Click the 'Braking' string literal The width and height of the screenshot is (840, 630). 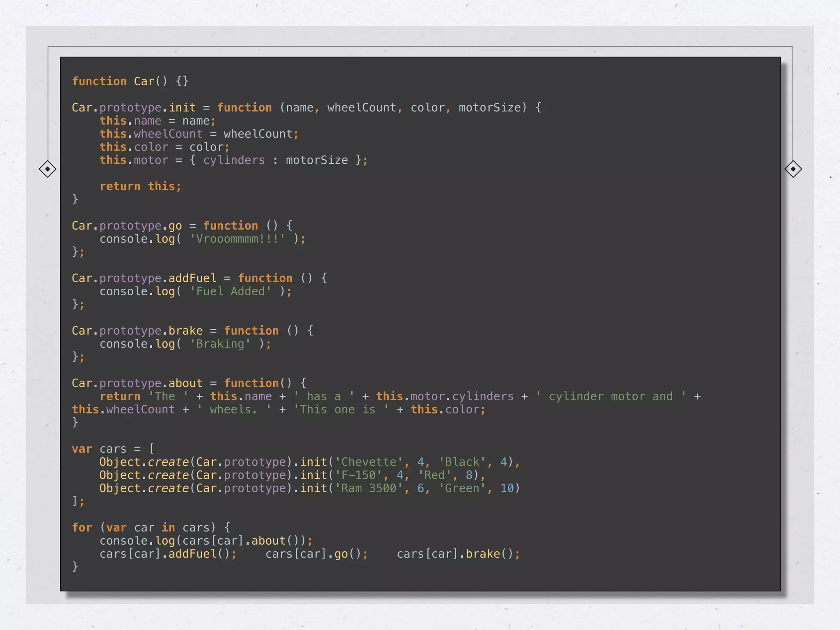[220, 344]
